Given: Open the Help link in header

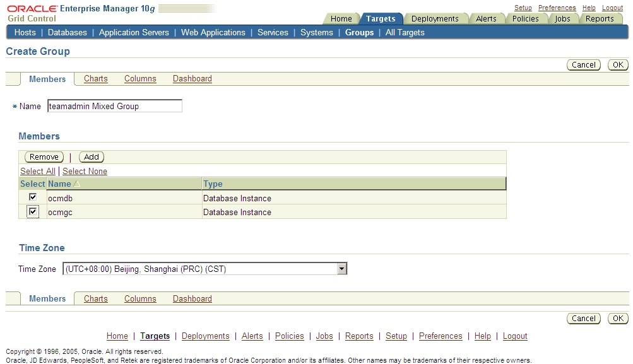Looking at the screenshot, I should click(589, 8).
